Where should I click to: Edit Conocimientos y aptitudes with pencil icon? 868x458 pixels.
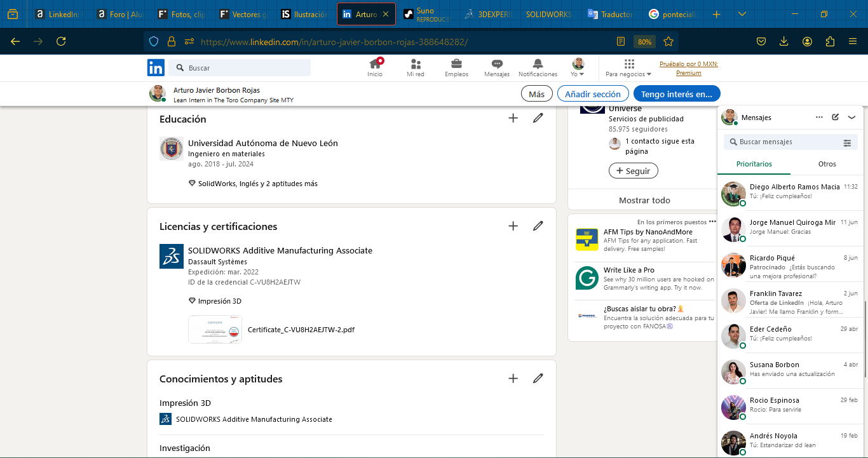(x=538, y=379)
